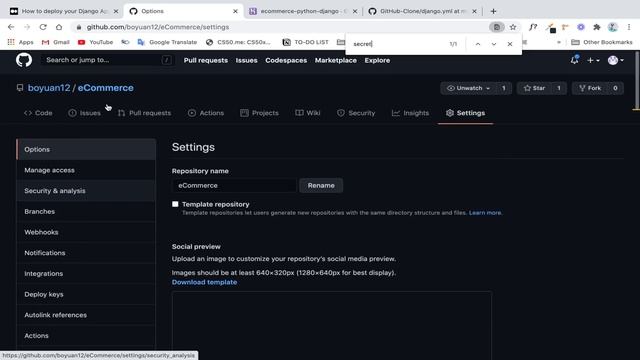Open the user avatar menu
This screenshot has height=360, width=640.
616,60
